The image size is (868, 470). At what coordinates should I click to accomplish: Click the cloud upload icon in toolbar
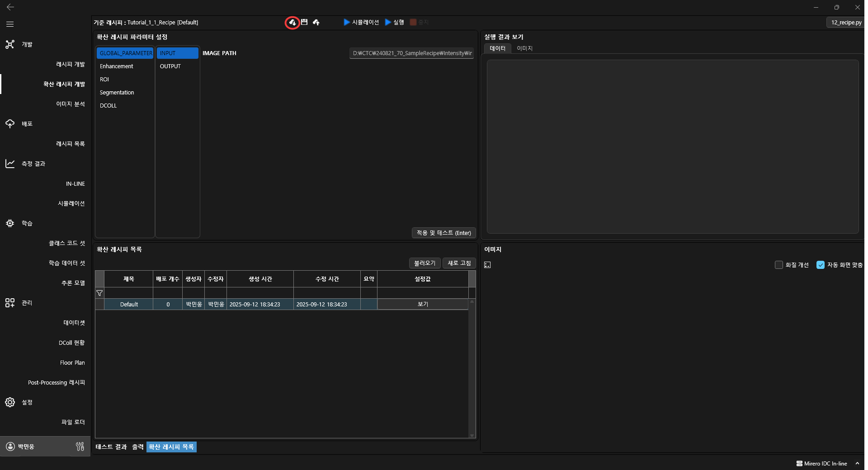click(x=316, y=22)
